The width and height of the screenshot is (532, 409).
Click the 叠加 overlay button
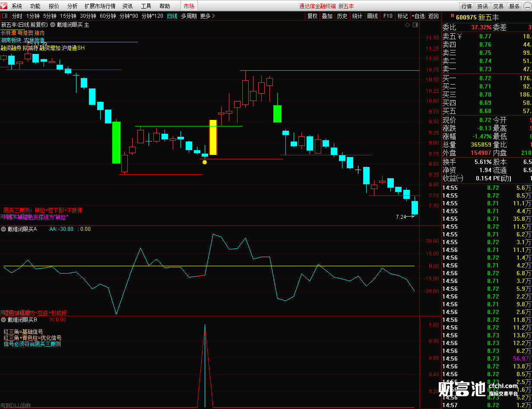327,16
